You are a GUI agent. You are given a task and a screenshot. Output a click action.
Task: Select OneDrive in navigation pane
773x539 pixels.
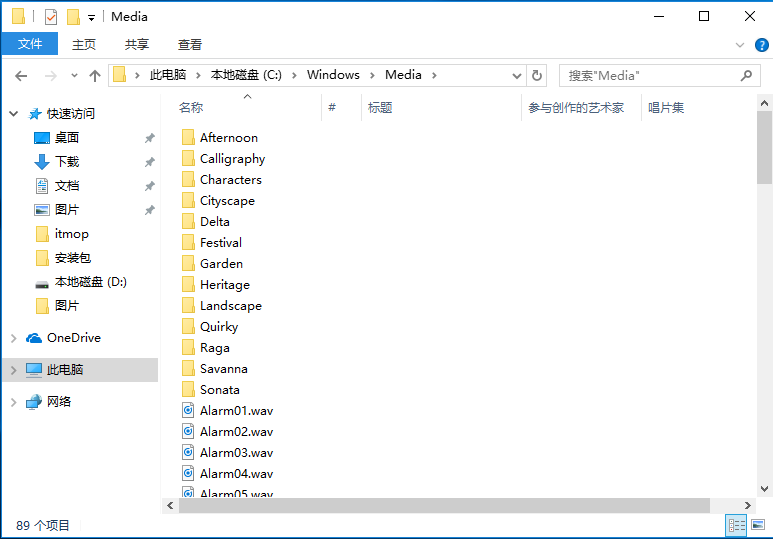[74, 338]
